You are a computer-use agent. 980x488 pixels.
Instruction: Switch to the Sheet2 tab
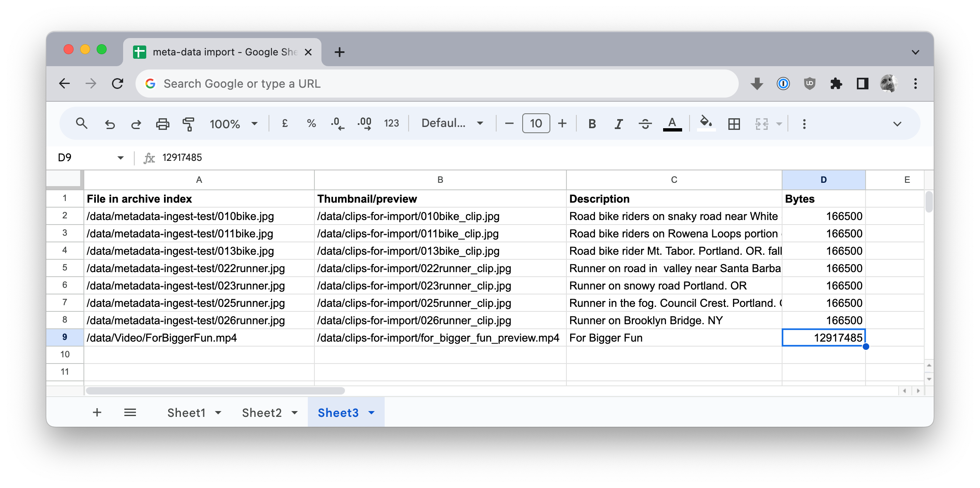[x=262, y=412]
